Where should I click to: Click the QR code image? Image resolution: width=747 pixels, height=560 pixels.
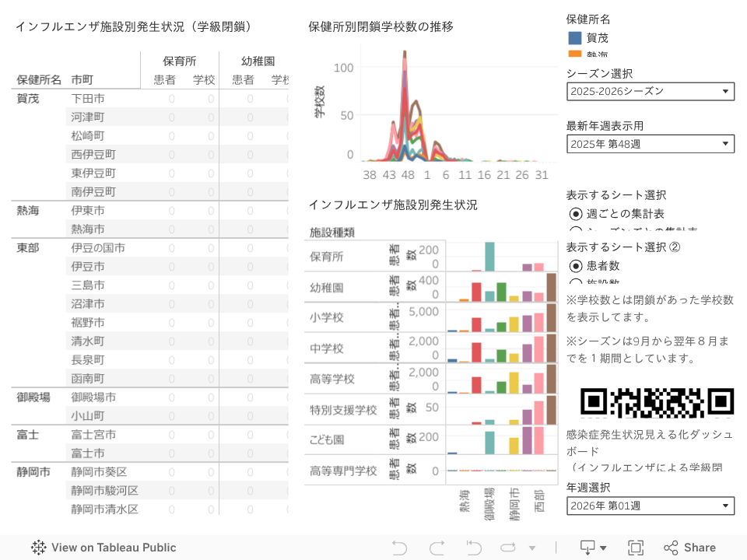pyautogui.click(x=657, y=403)
